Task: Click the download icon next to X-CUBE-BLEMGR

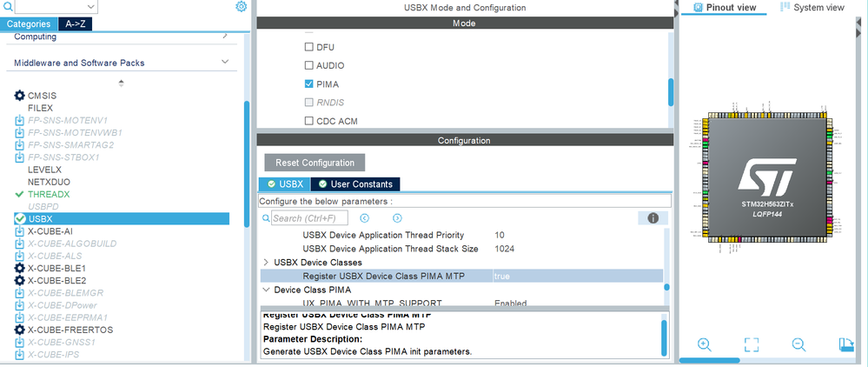Action: [x=19, y=293]
